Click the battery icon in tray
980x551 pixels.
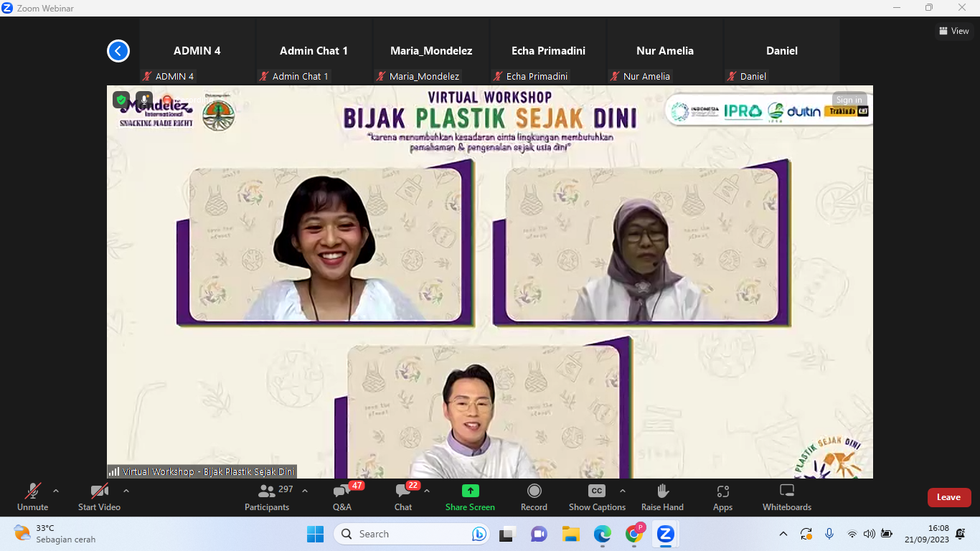[x=887, y=534]
